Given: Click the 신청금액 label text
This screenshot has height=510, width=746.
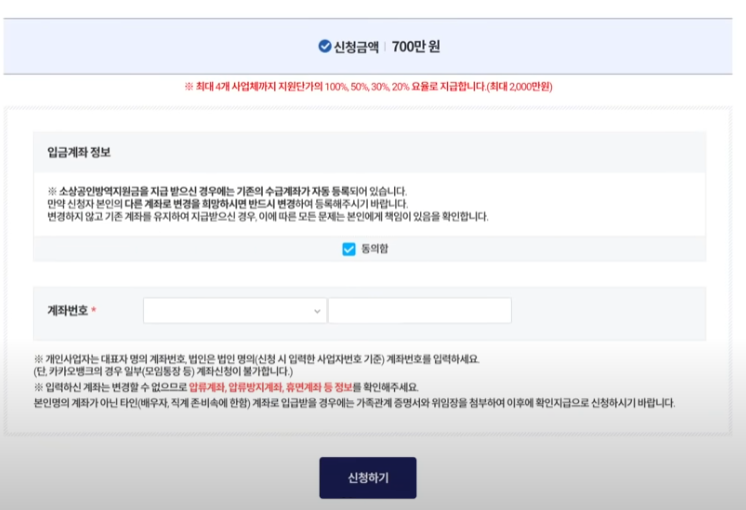Looking at the screenshot, I should coord(356,47).
